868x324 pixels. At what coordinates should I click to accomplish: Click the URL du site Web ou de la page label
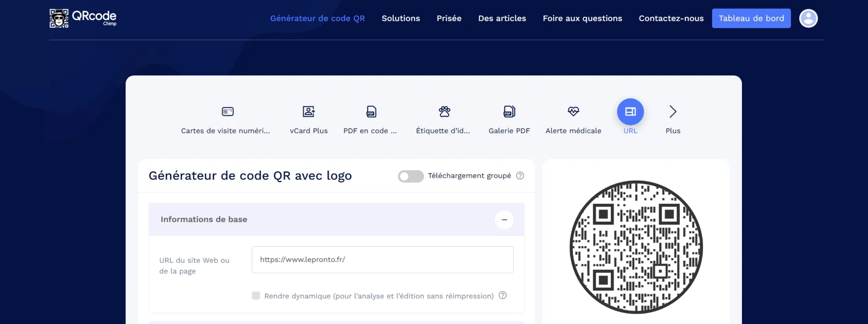click(x=194, y=265)
